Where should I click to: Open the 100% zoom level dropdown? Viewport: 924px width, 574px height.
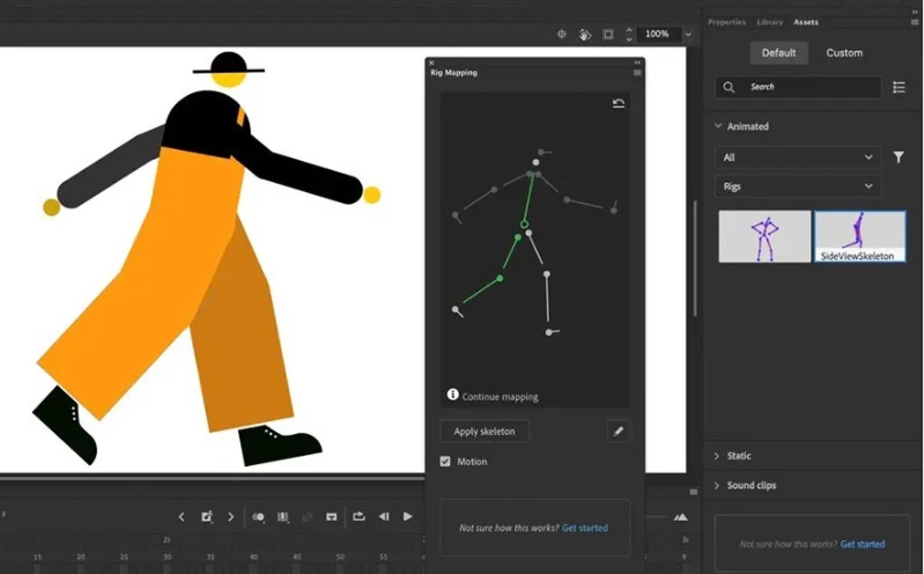[x=688, y=34]
